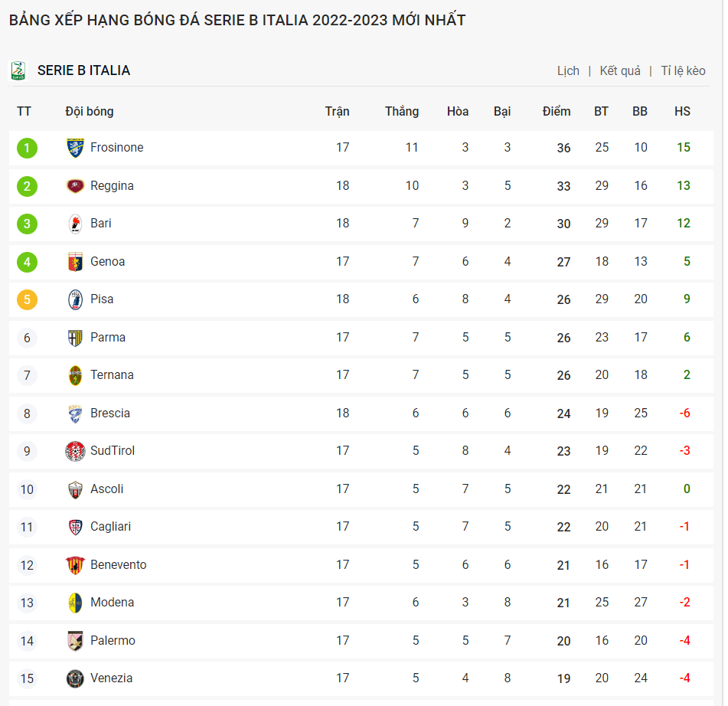728x706 pixels.
Task: Open the Genoa team crest
Action: pos(75,262)
